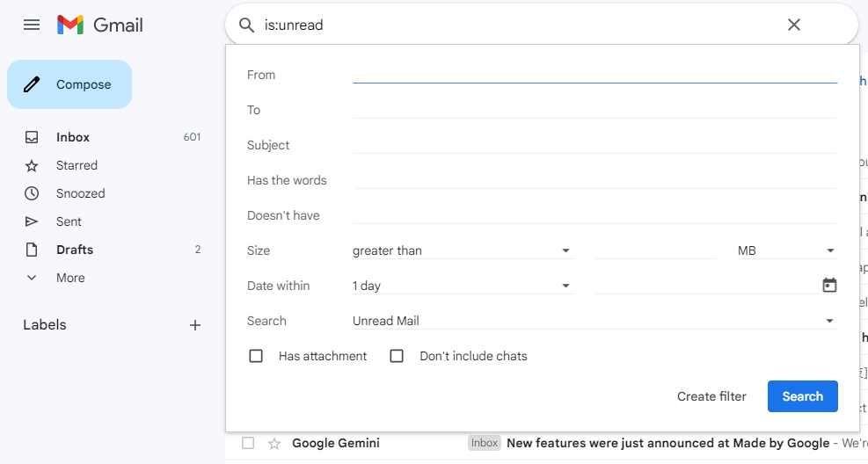Open the Size greater than dropdown
This screenshot has width=868, height=464.
coord(463,250)
